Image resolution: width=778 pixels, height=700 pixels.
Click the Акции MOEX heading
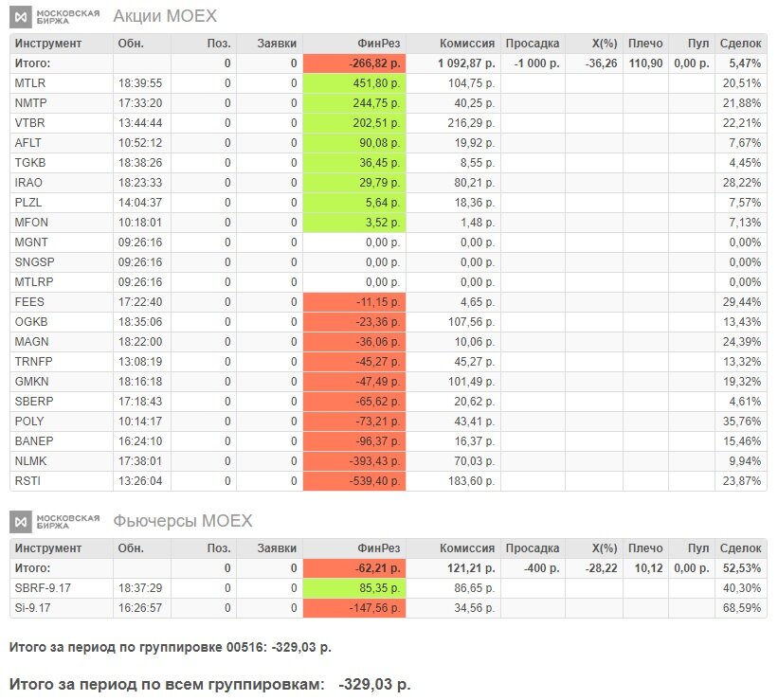(165, 16)
